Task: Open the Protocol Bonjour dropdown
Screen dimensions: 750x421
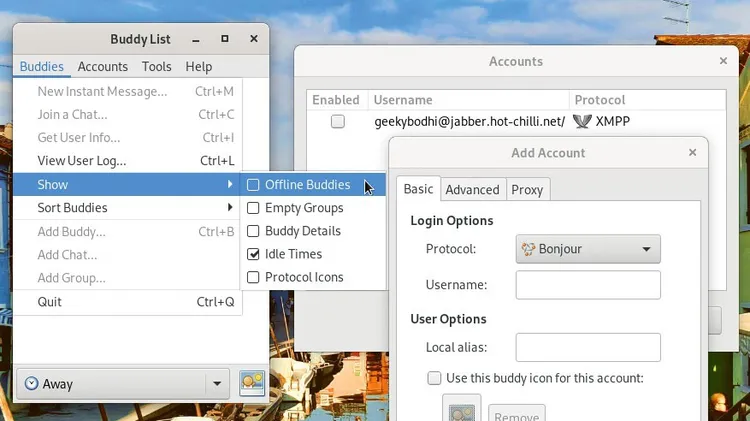Action: coord(588,249)
